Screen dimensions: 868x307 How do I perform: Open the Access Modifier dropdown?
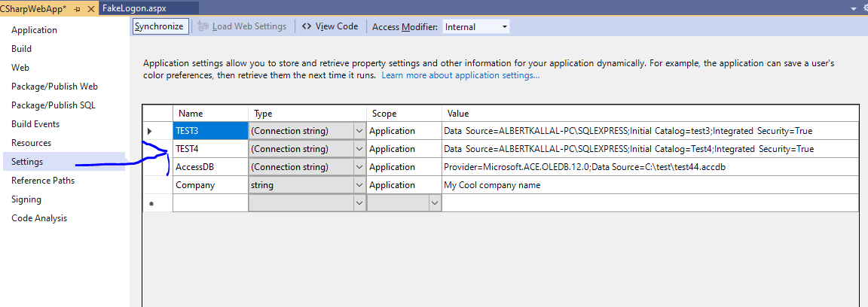476,26
